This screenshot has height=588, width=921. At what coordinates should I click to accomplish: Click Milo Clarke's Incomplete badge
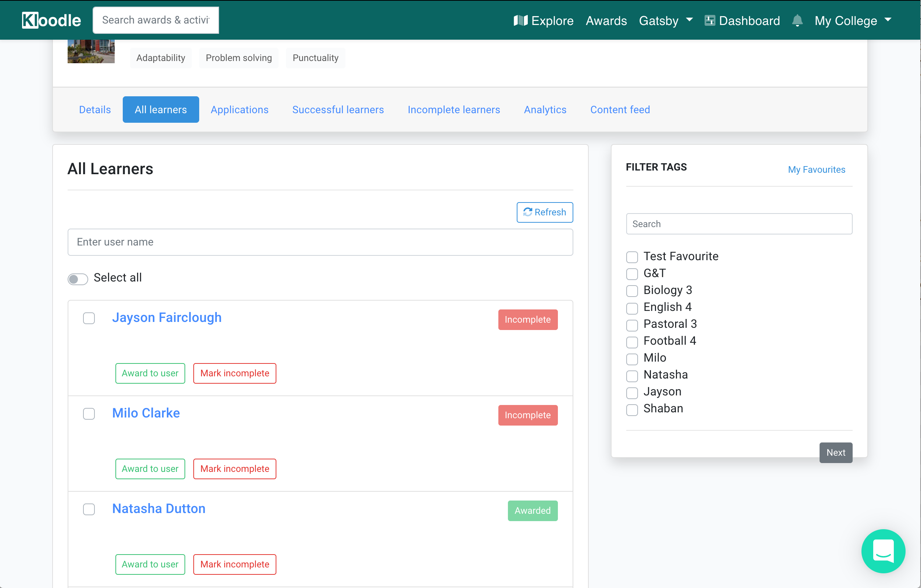coord(528,415)
